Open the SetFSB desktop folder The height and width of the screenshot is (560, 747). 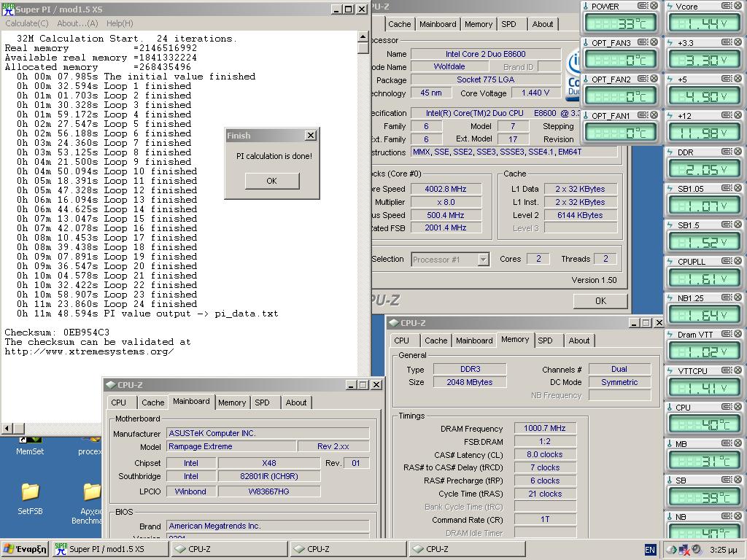[x=30, y=499]
